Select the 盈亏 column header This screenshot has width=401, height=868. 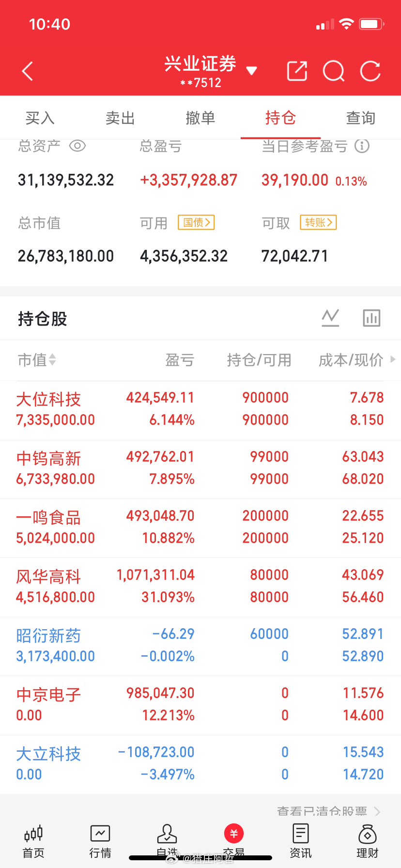pos(180,360)
